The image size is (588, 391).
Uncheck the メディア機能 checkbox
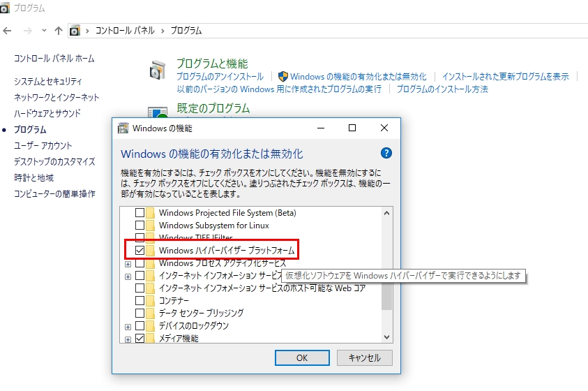click(x=140, y=338)
